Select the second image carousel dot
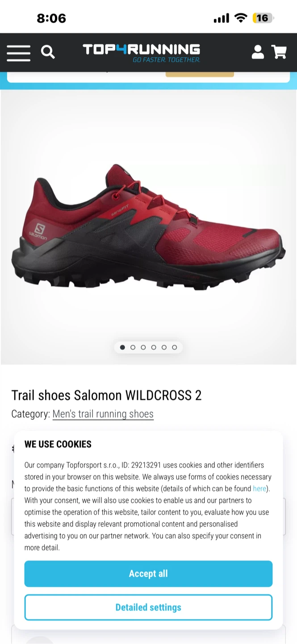This screenshot has width=297, height=644. pyautogui.click(x=133, y=347)
